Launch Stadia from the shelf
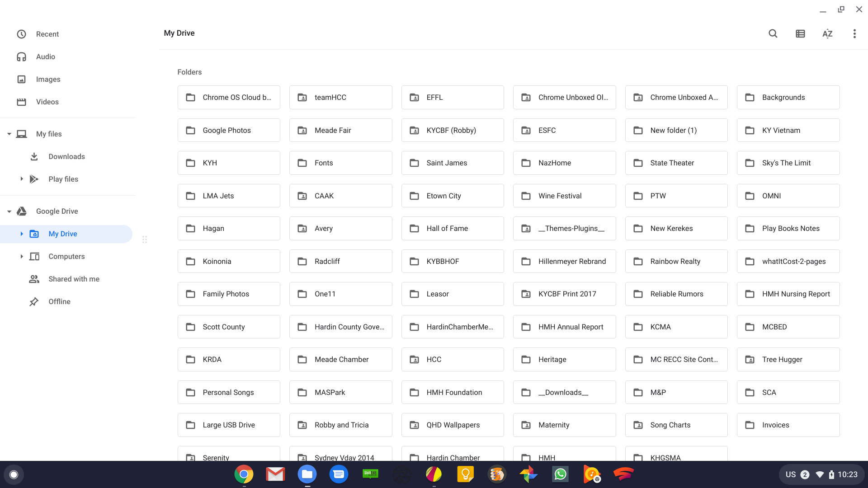The image size is (868, 488). 623,474
